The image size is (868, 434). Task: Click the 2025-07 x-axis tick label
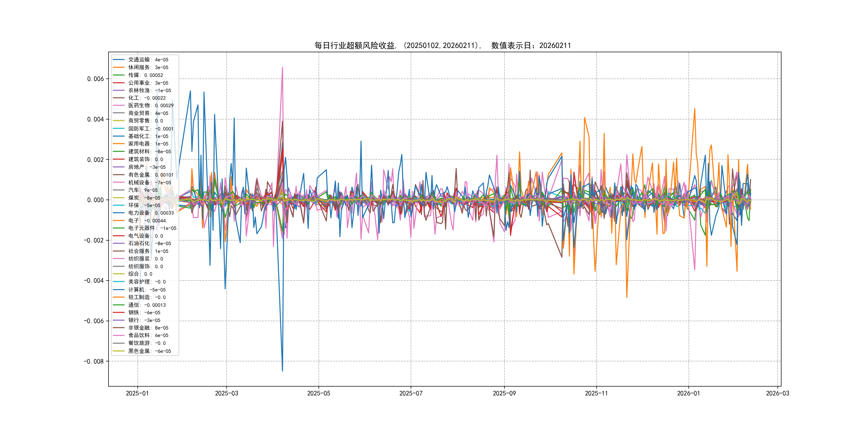(x=411, y=393)
